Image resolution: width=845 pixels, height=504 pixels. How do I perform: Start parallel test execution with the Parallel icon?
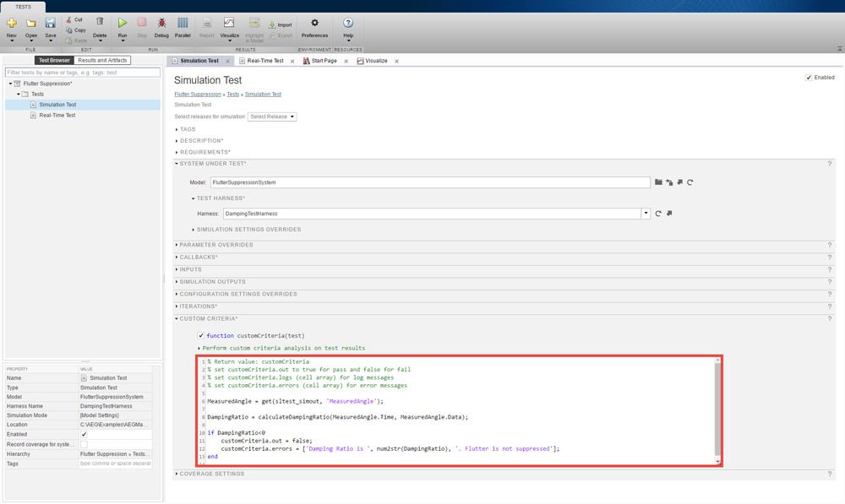pyautogui.click(x=183, y=24)
